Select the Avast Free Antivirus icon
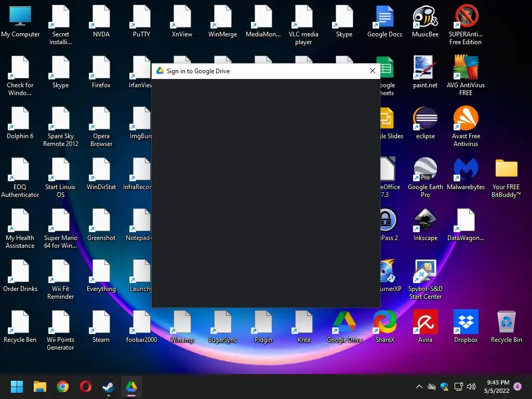Image resolution: width=532 pixels, height=399 pixels. click(x=465, y=127)
